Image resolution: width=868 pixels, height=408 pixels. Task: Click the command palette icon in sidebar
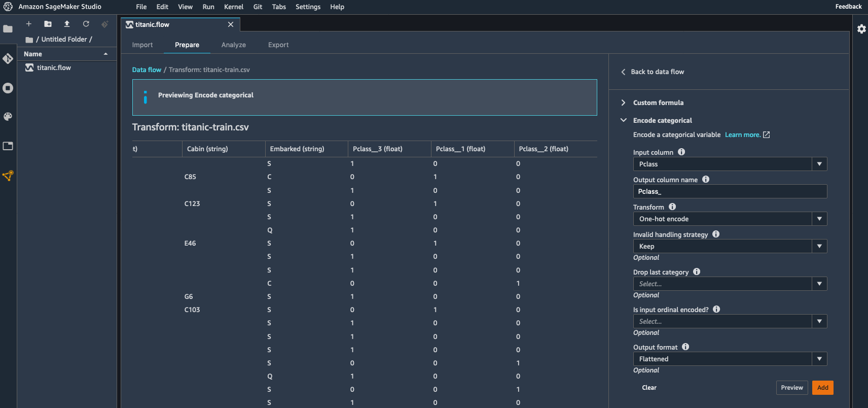tap(8, 117)
